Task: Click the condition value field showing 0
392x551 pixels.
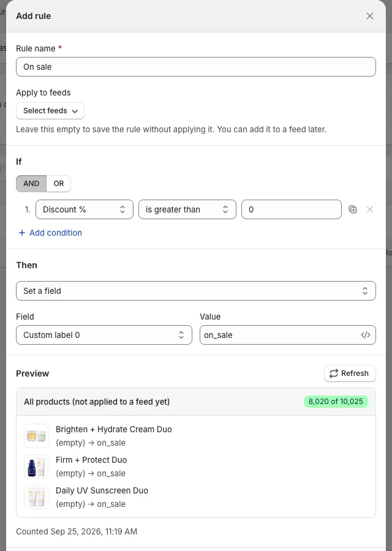Action: tap(292, 209)
